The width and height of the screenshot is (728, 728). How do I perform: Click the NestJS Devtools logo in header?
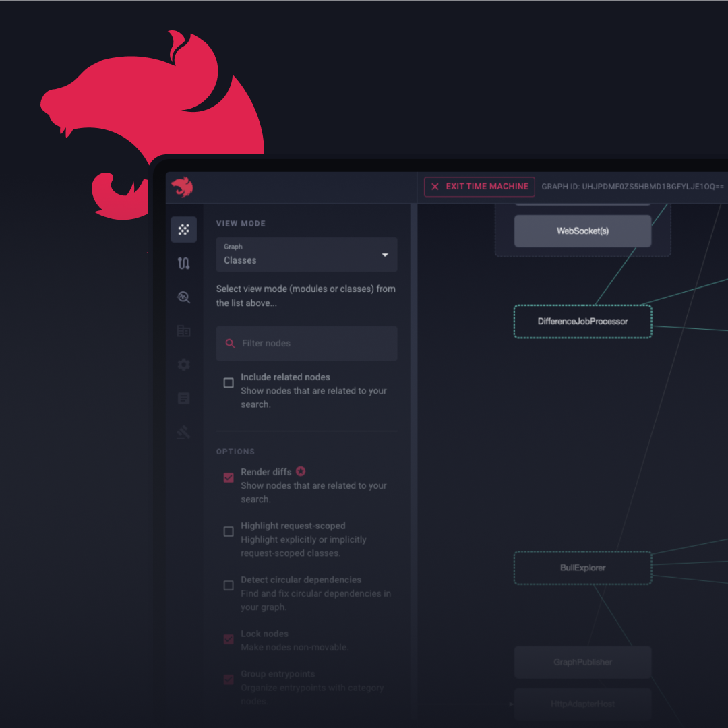click(x=182, y=187)
